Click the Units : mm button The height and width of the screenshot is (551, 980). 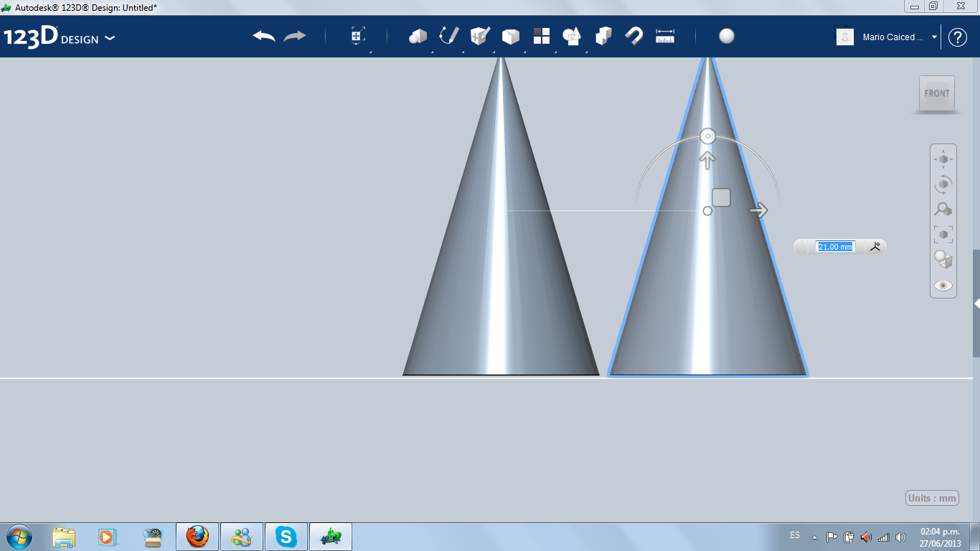pyautogui.click(x=933, y=498)
